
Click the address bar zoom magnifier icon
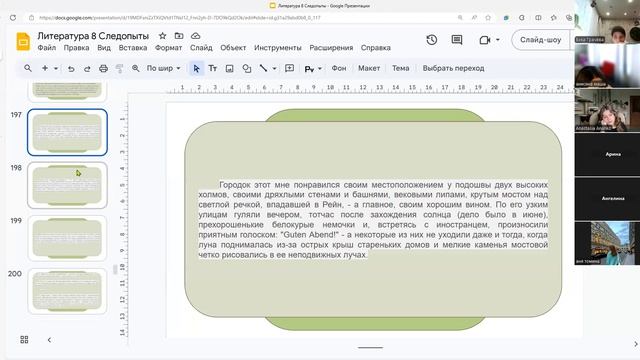[460, 18]
